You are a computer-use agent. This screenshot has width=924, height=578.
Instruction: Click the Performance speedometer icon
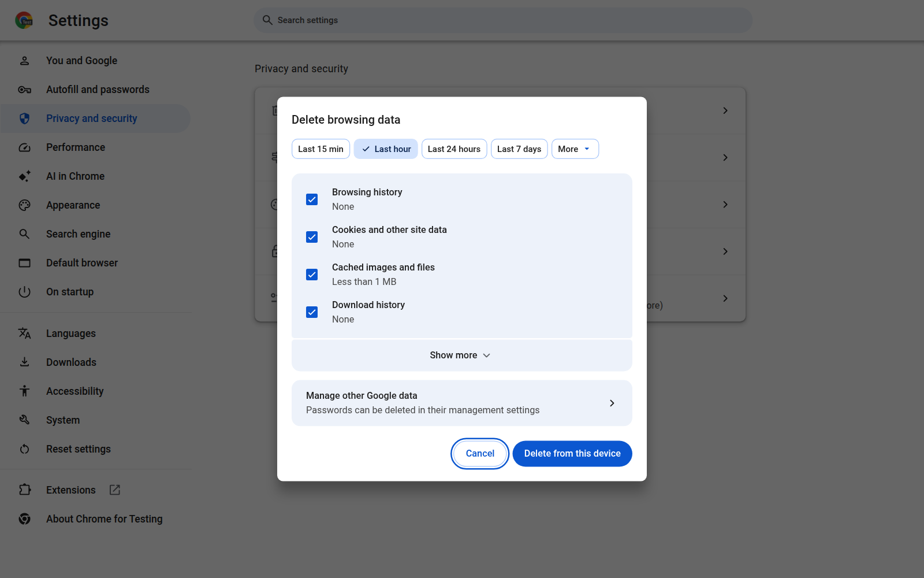(x=24, y=147)
